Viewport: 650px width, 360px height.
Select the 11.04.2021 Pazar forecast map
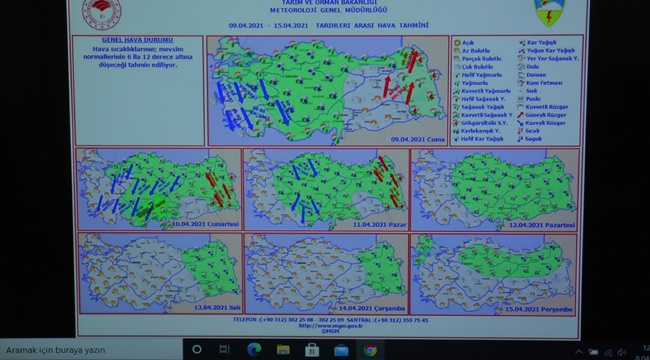coord(326,189)
